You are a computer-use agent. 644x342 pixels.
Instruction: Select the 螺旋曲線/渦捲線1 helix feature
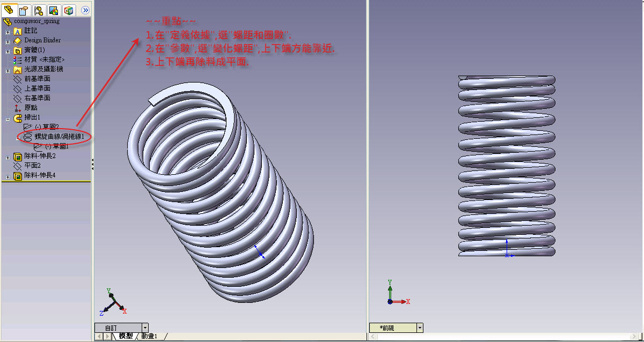pyautogui.click(x=60, y=137)
